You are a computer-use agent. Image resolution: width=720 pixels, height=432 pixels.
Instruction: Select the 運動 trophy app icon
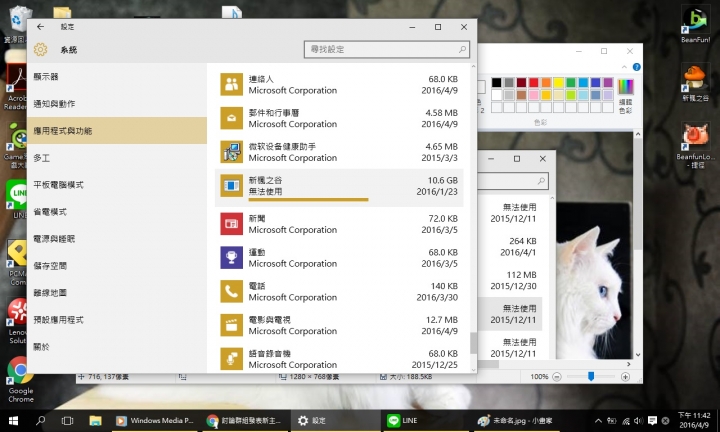[231, 258]
